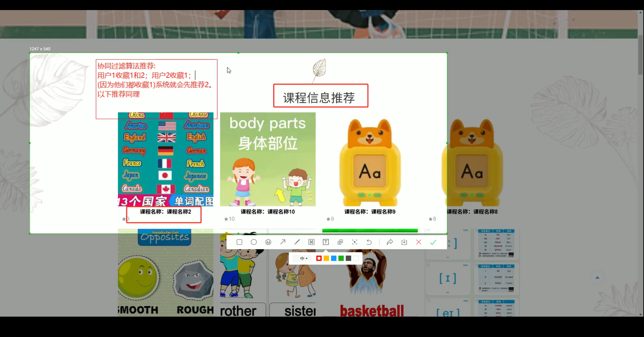The height and width of the screenshot is (337, 644).
Task: Click the course title 课程名称8
Action: pyautogui.click(x=472, y=212)
